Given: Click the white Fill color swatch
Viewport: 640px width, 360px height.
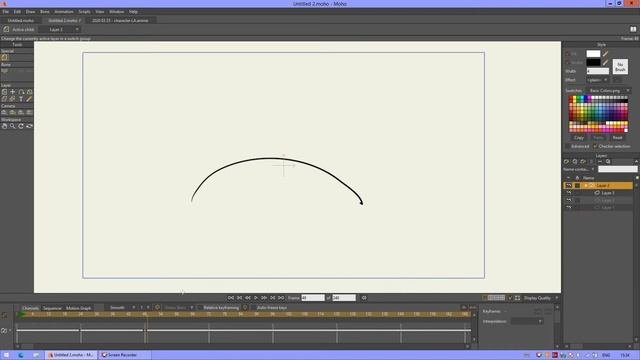Looking at the screenshot, I should click(x=593, y=53).
